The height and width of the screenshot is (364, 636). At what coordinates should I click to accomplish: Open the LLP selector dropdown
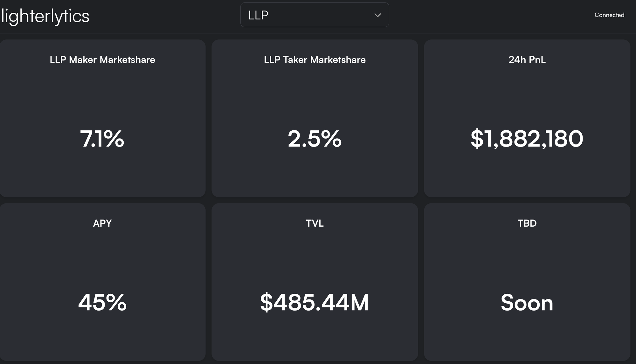coord(314,15)
